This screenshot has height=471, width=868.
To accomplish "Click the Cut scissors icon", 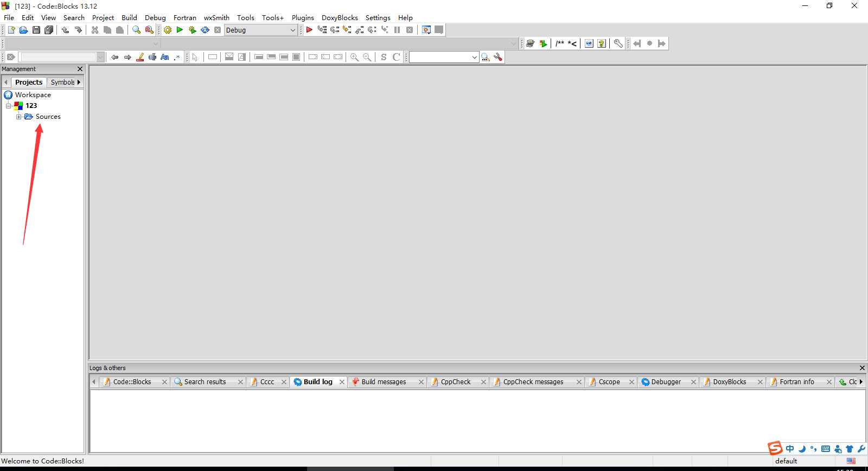I will 95,30.
